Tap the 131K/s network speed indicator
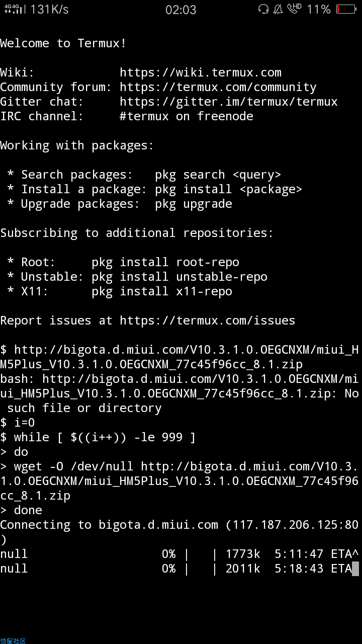Screen dimensions: 362x644 49,9
